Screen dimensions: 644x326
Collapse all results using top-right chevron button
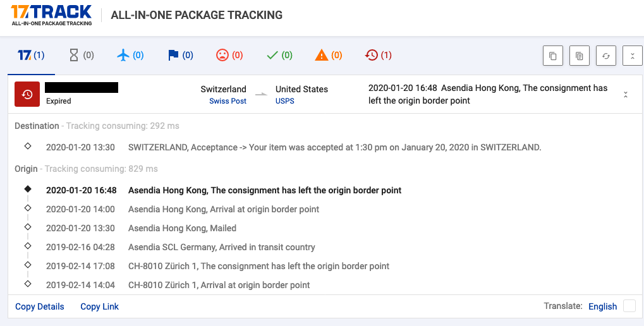coord(632,56)
